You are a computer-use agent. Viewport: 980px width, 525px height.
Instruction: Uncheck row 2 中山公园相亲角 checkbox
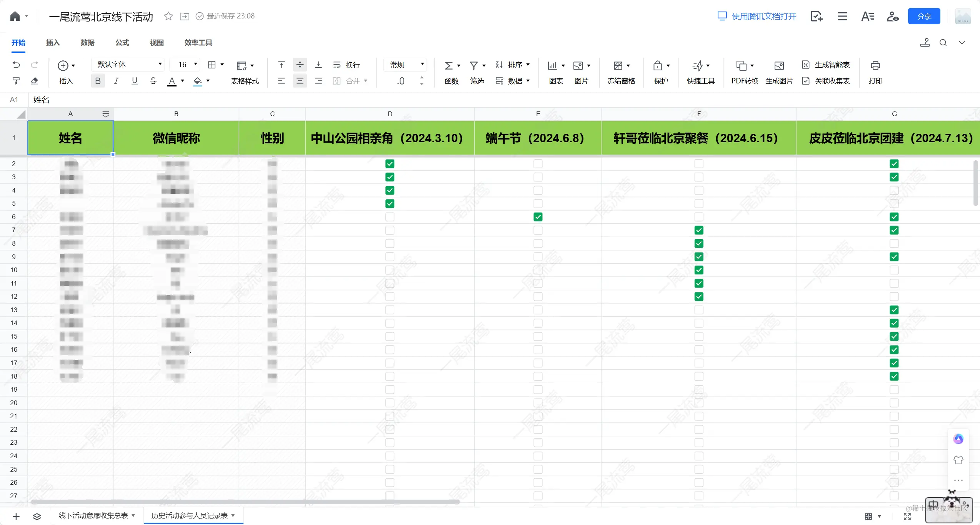pos(390,164)
